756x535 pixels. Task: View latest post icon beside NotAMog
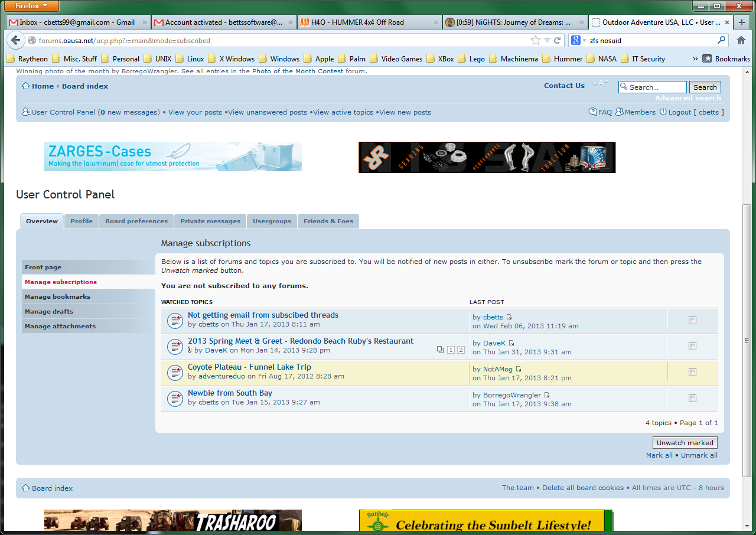[x=519, y=369]
